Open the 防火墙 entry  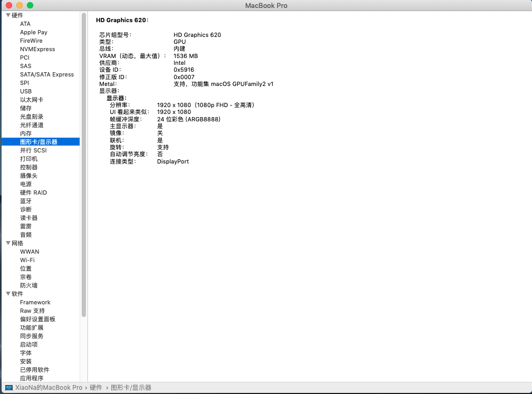(29, 285)
